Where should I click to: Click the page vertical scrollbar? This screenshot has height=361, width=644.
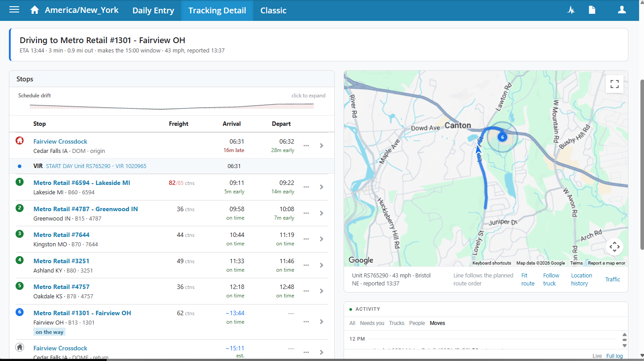(641, 164)
